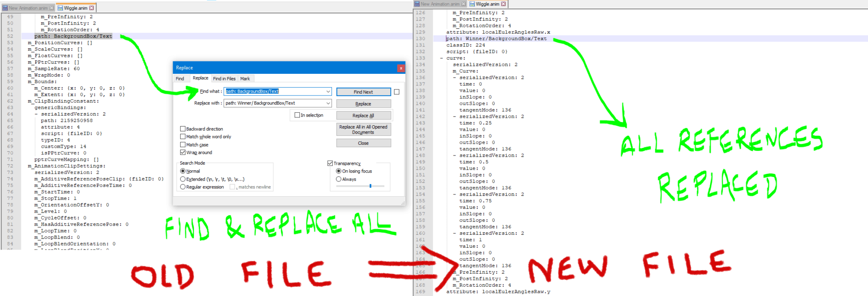Close the Wiggle.anim tab in right editor

(503, 4)
